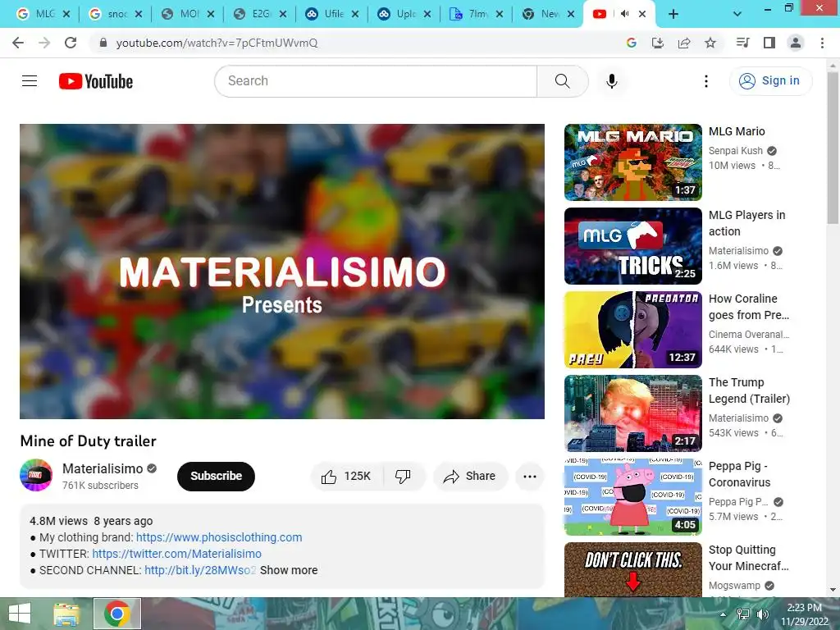Image resolution: width=840 pixels, height=630 pixels.
Task: Open the media controls toolbar icon
Action: click(x=742, y=43)
